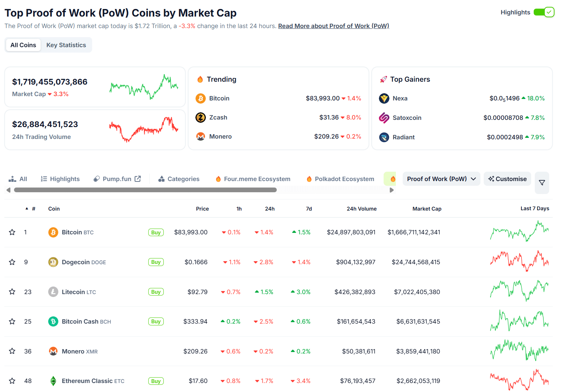Open the Proof of Work (PoW) dropdown
Screen dimensions: 565x392
point(441,179)
